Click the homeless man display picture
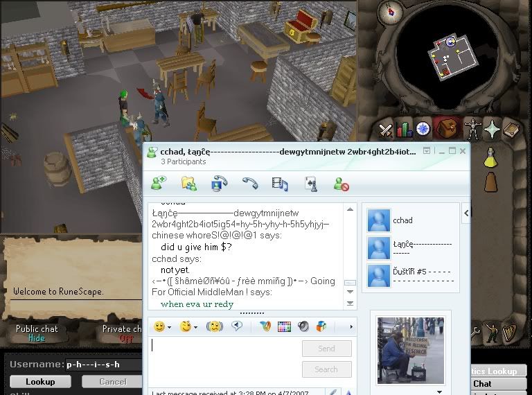Screen dimensions: 532x395 (x=411, y=351)
